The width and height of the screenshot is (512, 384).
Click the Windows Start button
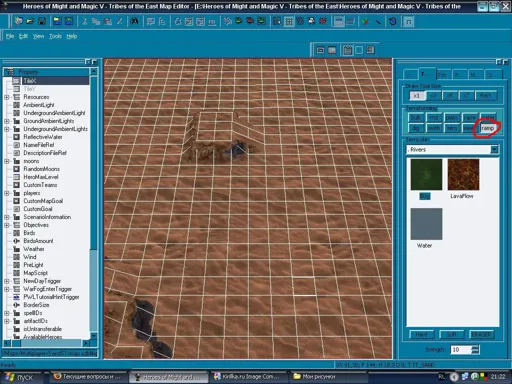coord(21,377)
